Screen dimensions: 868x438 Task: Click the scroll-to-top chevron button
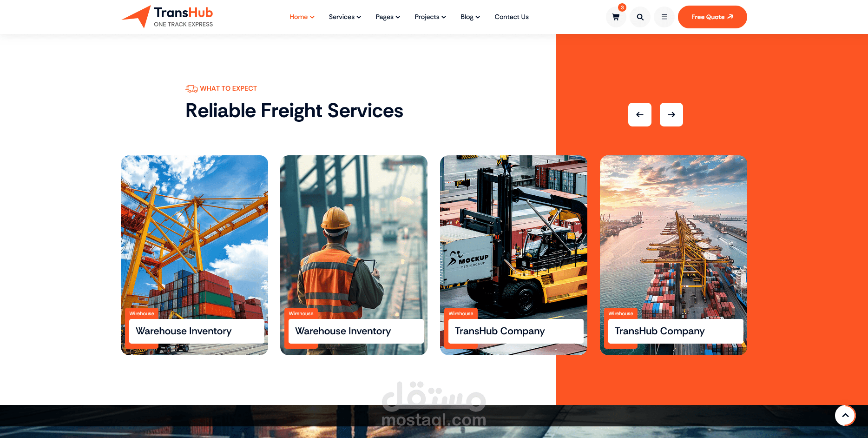845,415
